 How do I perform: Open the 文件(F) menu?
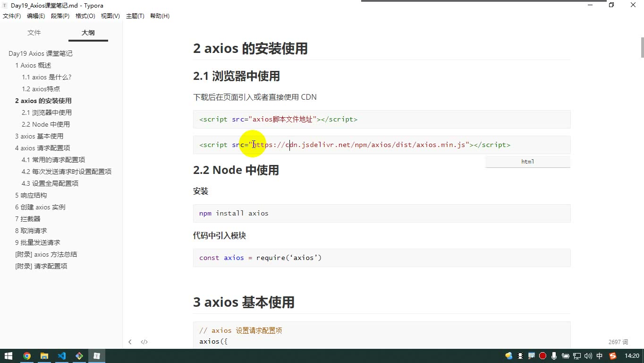12,16
